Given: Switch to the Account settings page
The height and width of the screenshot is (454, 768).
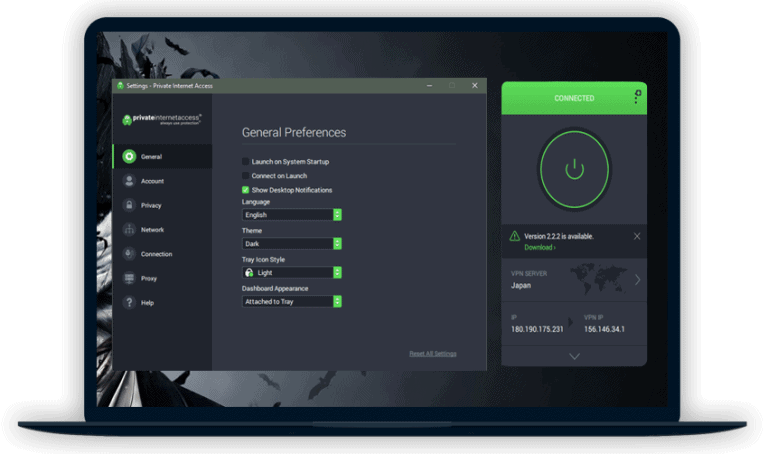Looking at the screenshot, I should tap(152, 181).
